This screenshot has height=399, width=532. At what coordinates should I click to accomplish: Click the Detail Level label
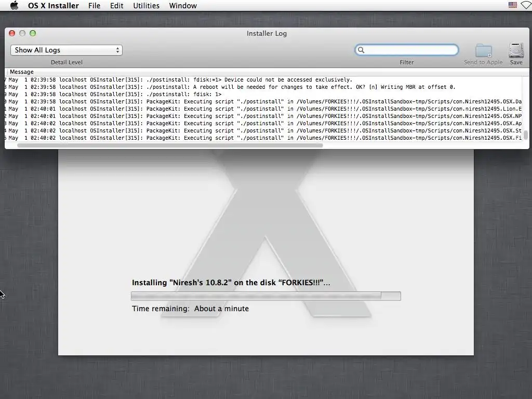[66, 62]
